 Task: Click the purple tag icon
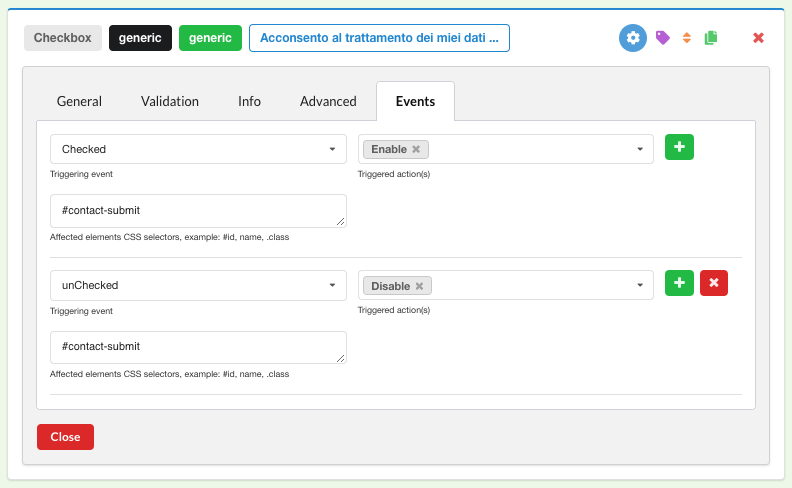point(662,38)
